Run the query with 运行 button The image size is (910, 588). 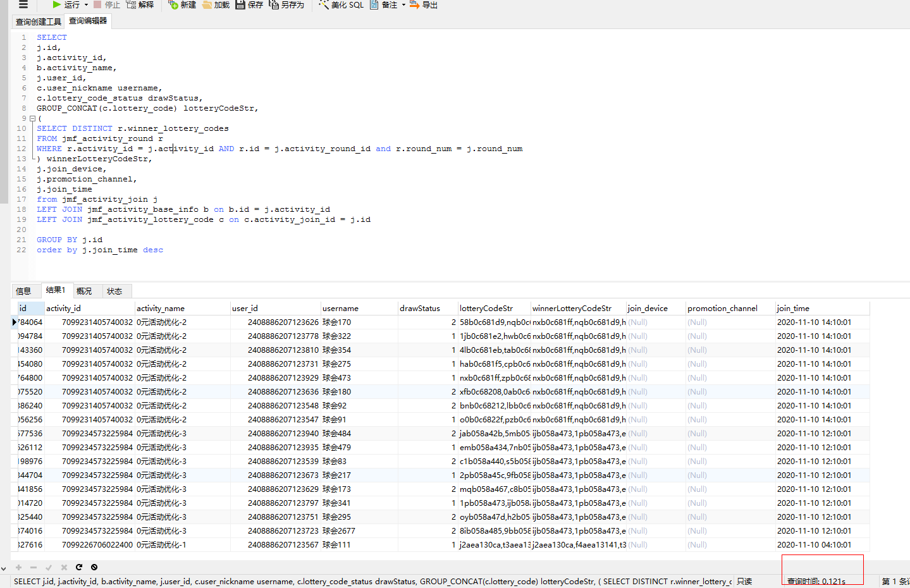(x=66, y=4)
